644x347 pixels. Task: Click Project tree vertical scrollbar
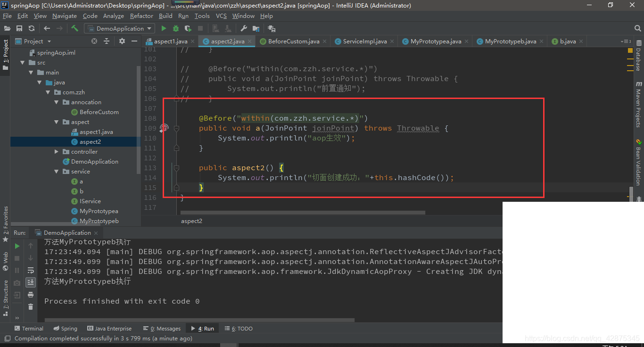pos(139,120)
